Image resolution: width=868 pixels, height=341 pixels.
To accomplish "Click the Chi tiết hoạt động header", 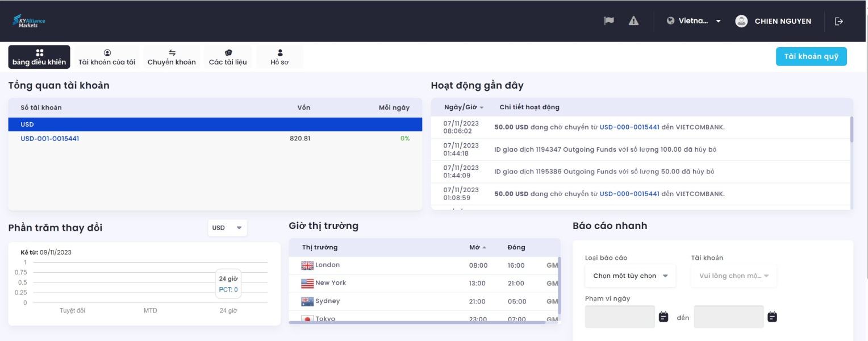I will [x=529, y=107].
